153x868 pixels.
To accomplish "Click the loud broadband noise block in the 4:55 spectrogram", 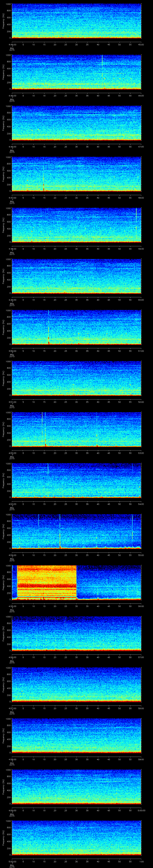I will [x=47, y=582].
